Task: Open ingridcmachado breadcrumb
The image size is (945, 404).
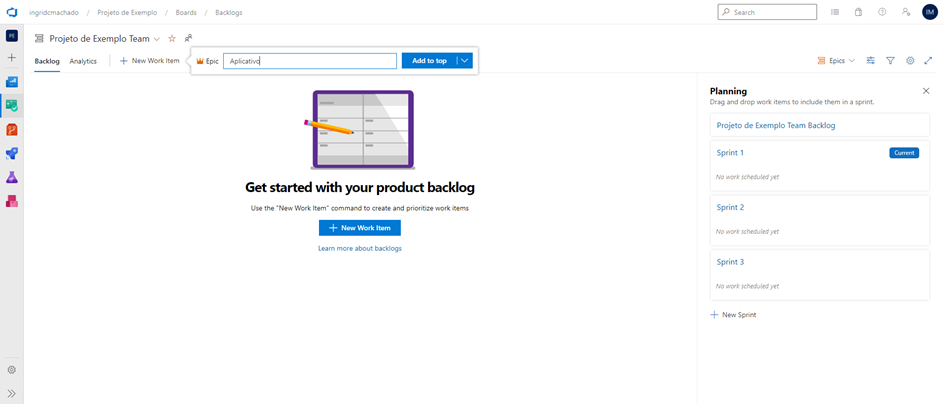Action: tap(54, 12)
